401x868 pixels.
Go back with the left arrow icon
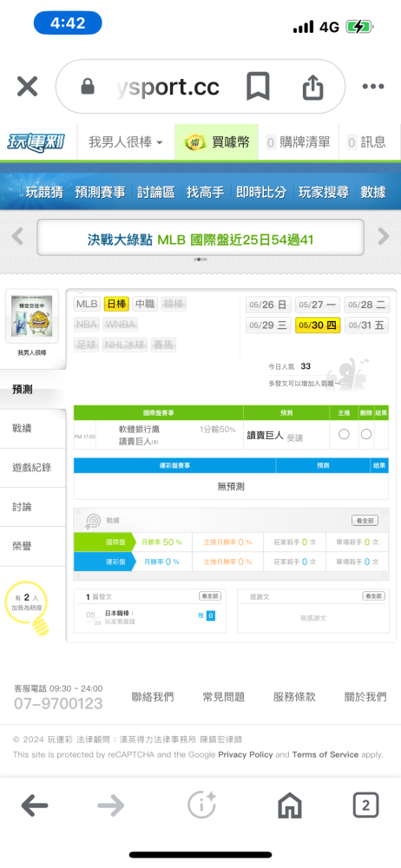tap(35, 806)
